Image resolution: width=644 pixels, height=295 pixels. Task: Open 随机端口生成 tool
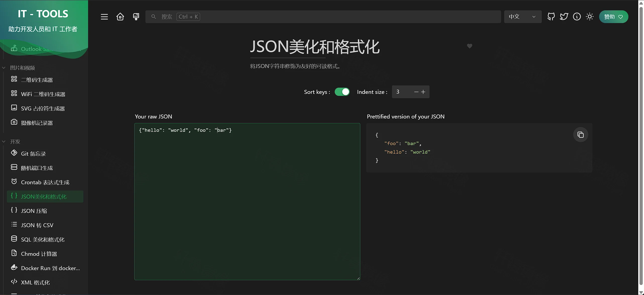point(45,168)
